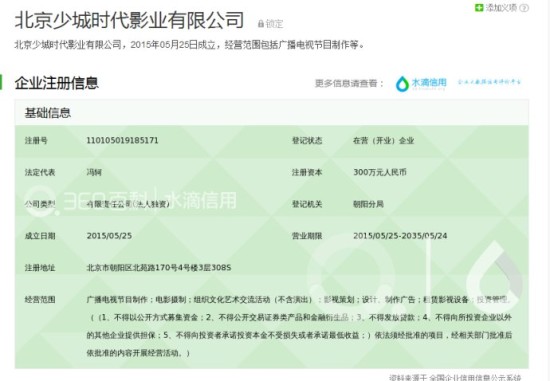Select status value 在营（开业）企业
This screenshot has width=550, height=381.
point(383,141)
